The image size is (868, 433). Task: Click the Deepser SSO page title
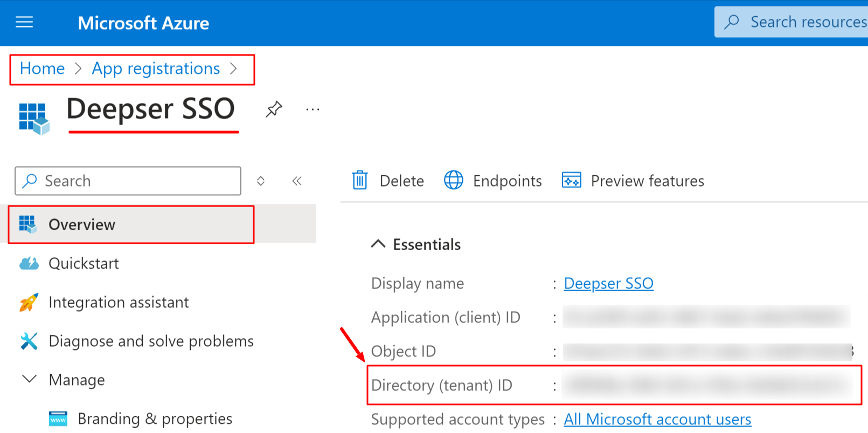[x=151, y=109]
